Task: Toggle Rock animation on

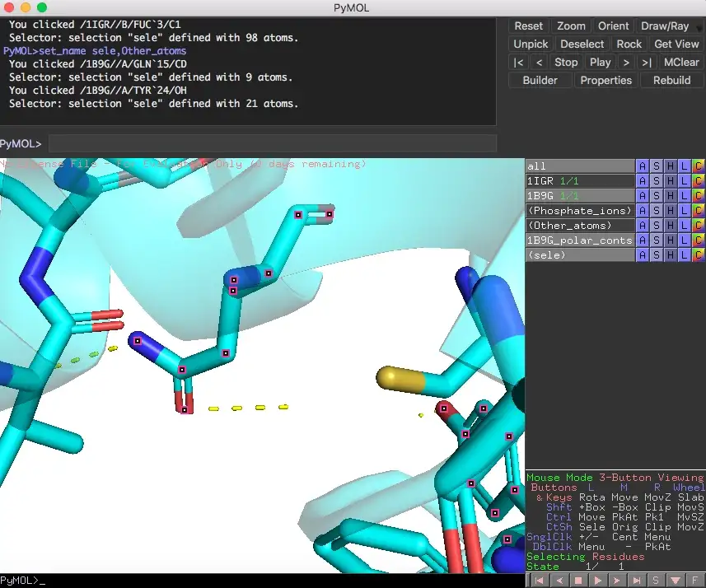Action: tap(629, 44)
